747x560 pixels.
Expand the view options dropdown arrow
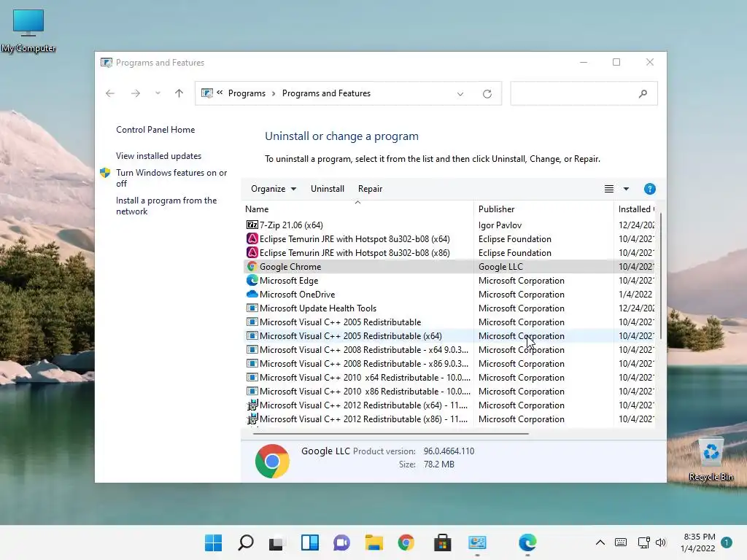point(626,189)
